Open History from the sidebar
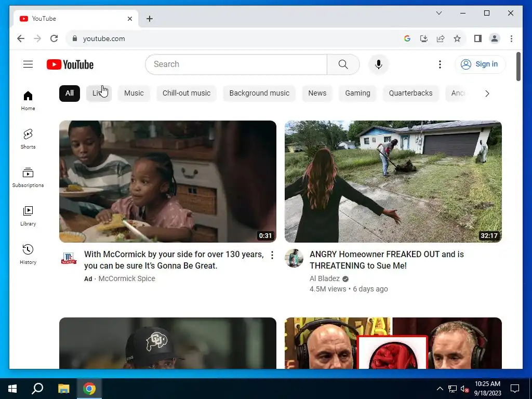Image resolution: width=532 pixels, height=399 pixels. tap(28, 255)
